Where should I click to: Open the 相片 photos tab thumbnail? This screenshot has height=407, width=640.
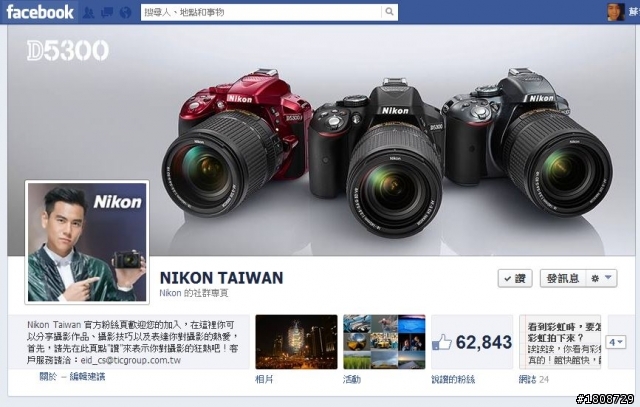[x=296, y=342]
